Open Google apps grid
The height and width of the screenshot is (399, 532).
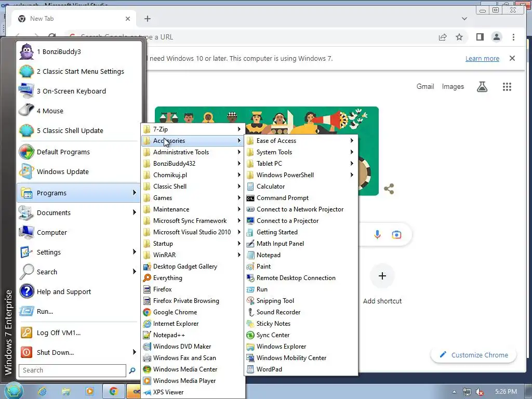507,87
